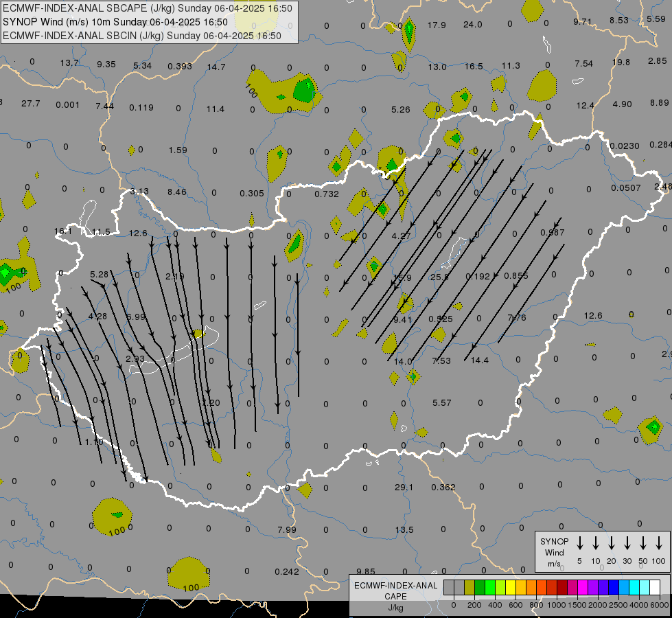Click the 1000 tick label on color bar
This screenshot has height=618, width=672.
click(x=557, y=605)
